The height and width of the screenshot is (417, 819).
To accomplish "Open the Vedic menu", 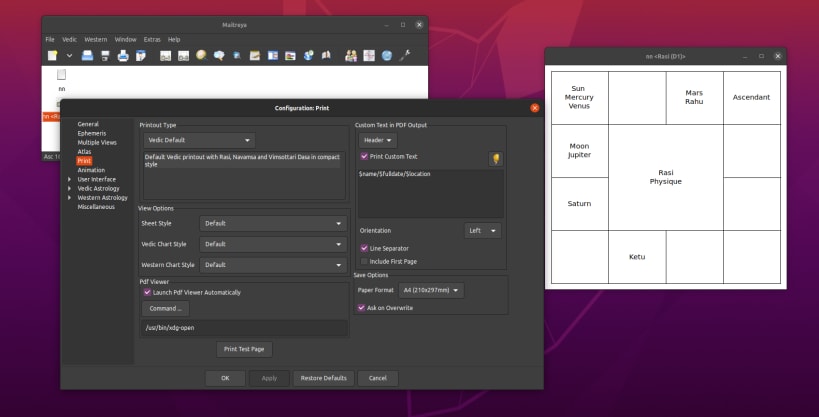I will [69, 39].
